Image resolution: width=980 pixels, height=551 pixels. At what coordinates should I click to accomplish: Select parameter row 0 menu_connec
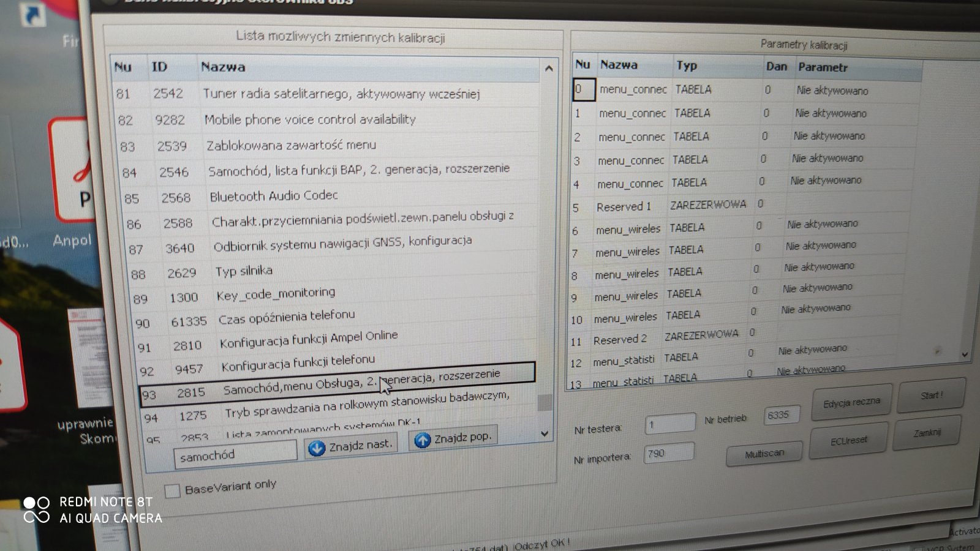[747, 90]
